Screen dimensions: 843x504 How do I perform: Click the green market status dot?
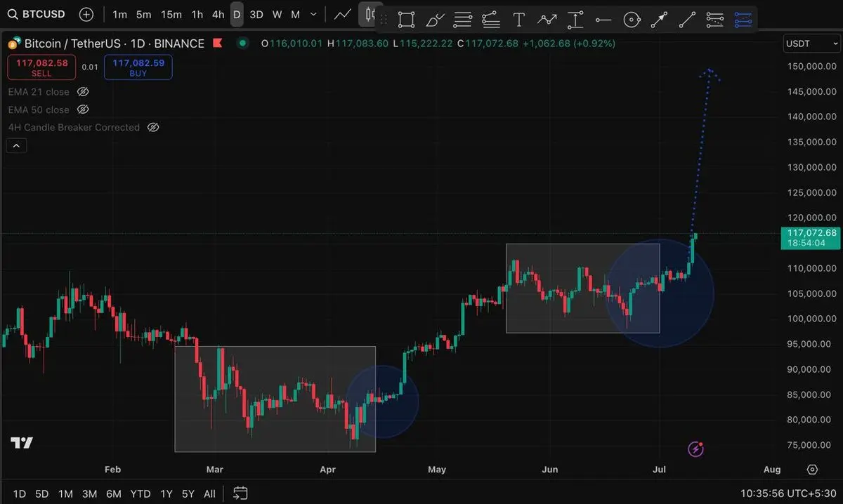(x=243, y=44)
